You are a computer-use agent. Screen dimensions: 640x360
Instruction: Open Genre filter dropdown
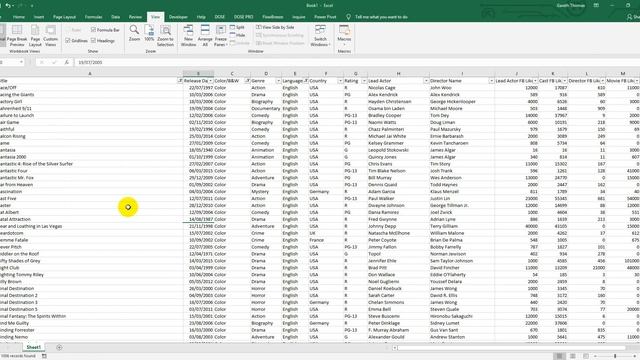tap(278, 81)
